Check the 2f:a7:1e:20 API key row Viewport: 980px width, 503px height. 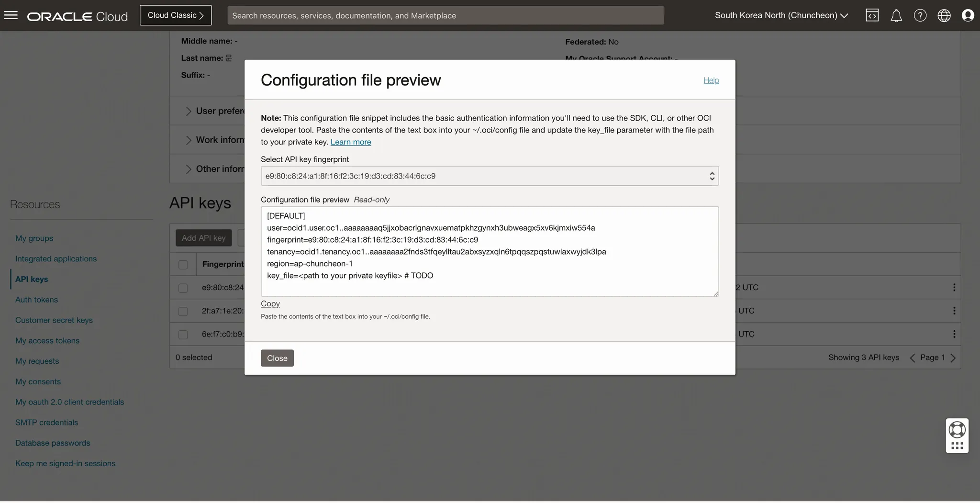click(183, 311)
